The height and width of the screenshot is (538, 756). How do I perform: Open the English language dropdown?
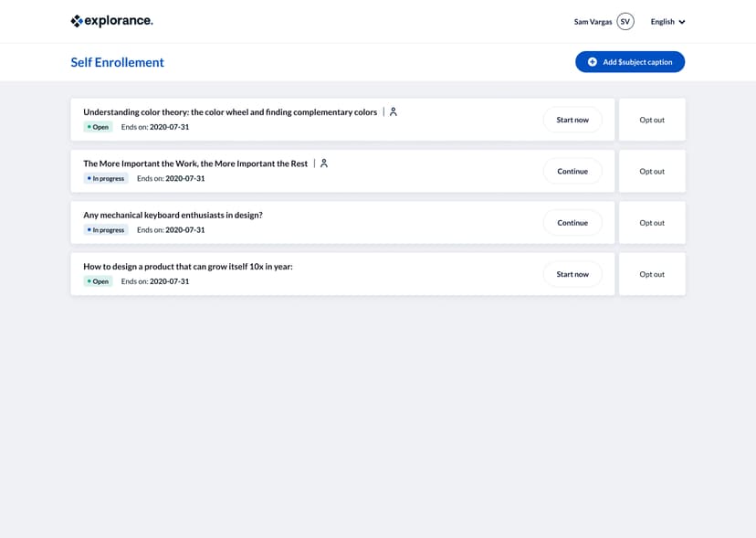click(x=666, y=21)
